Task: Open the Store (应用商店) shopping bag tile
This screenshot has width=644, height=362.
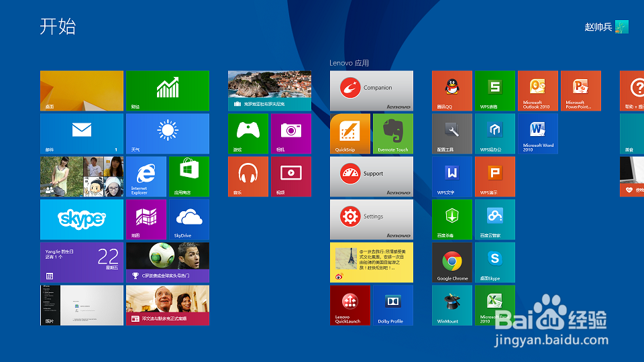Action: [x=189, y=176]
